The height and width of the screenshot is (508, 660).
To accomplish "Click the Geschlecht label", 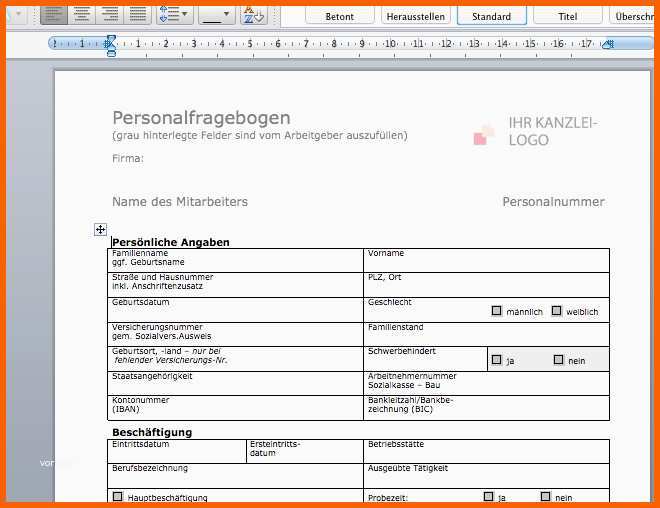I will click(389, 302).
